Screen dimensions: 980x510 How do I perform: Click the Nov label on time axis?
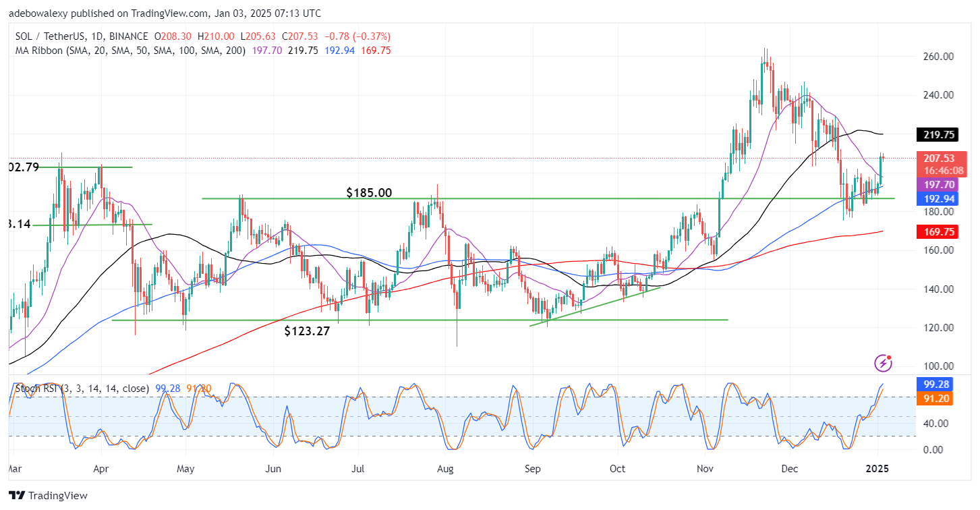tap(705, 468)
